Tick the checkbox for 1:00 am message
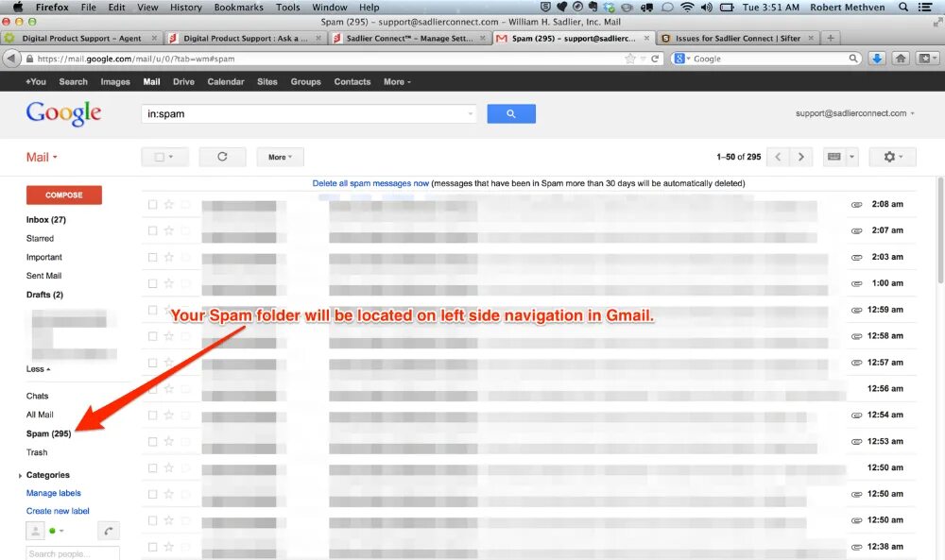 coord(152,283)
